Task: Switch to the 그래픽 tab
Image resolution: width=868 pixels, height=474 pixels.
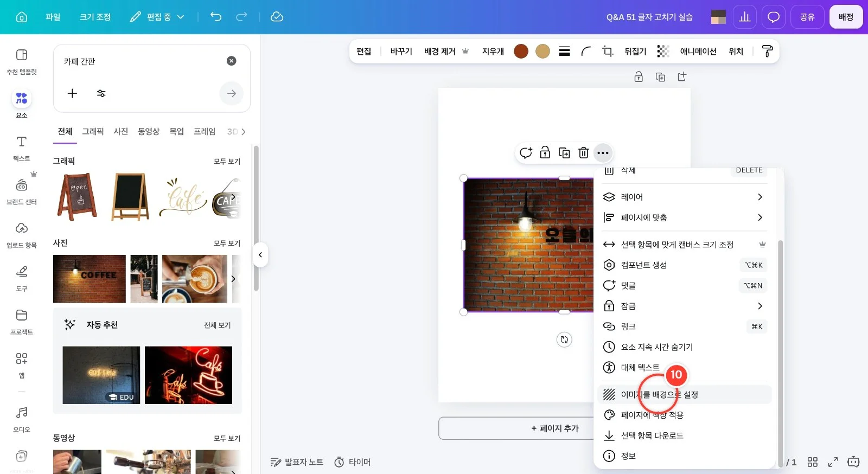Action: click(x=93, y=131)
